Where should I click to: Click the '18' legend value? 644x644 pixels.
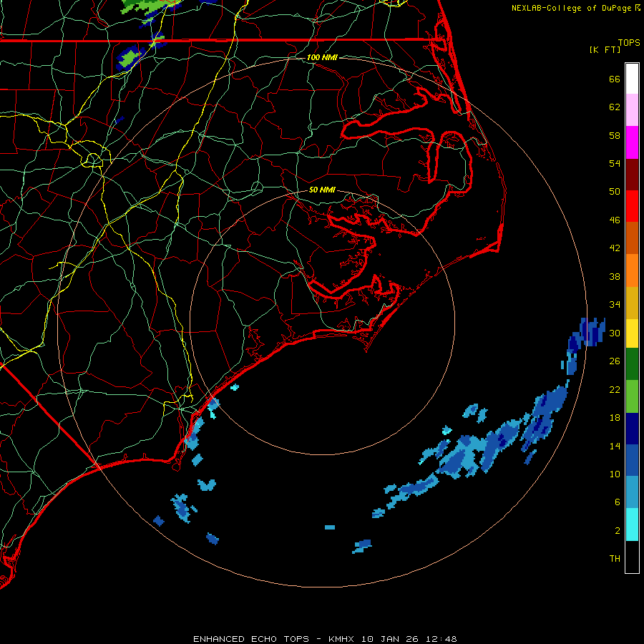[x=615, y=418]
